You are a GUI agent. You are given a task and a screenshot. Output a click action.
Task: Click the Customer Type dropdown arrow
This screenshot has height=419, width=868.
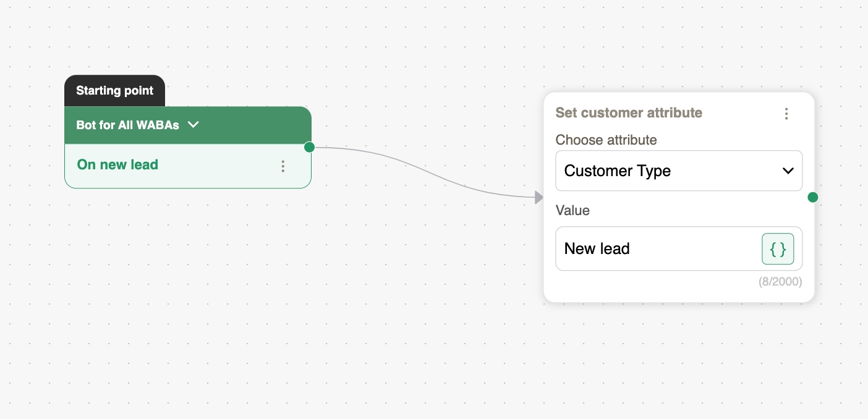point(788,171)
